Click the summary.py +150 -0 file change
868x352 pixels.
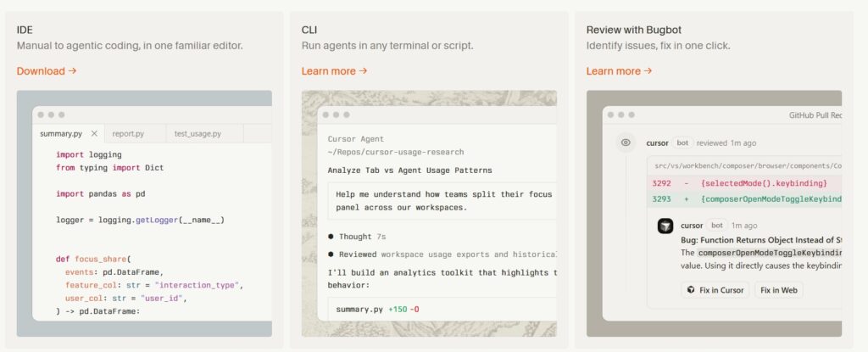click(377, 310)
